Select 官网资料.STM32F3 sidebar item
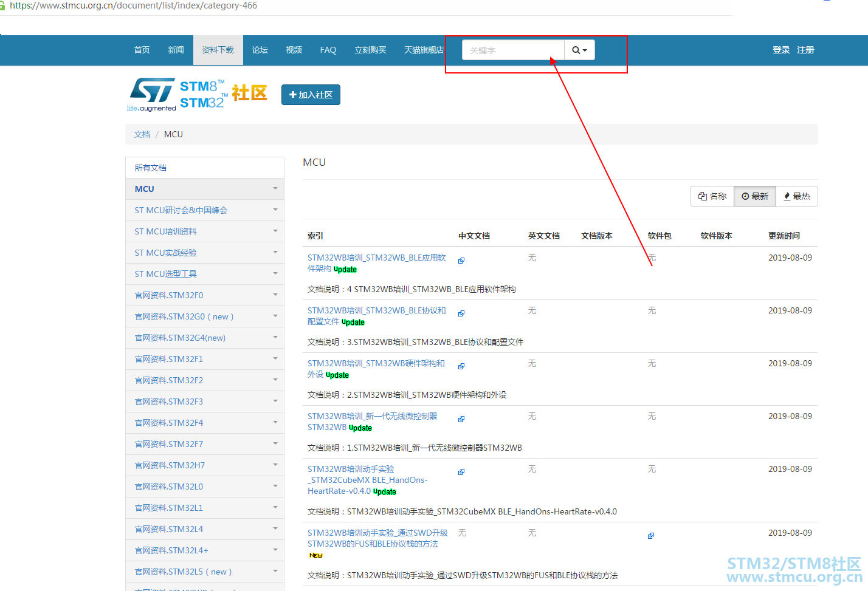The width and height of the screenshot is (868, 591). 205,401
